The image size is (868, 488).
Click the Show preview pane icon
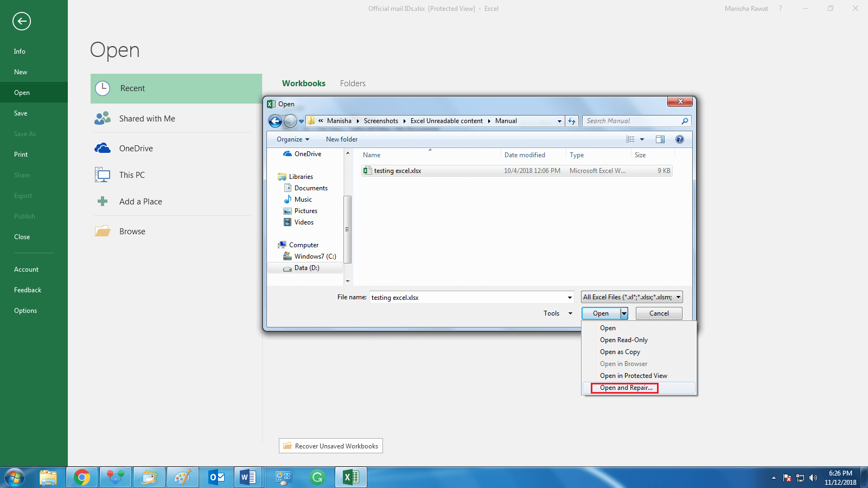pyautogui.click(x=660, y=139)
